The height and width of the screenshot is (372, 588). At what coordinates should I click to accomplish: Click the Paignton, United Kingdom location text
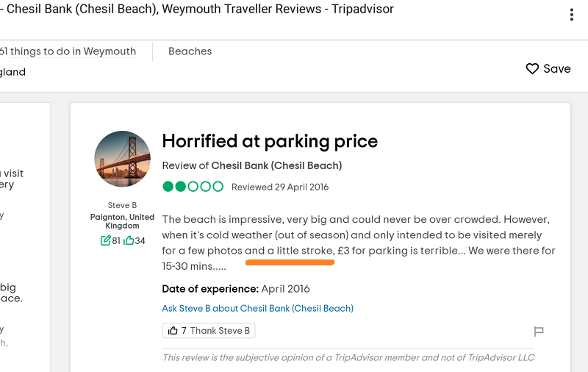coord(122,221)
